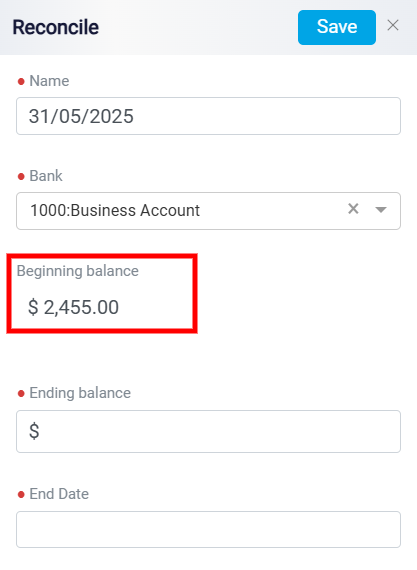Click the dollar sign in Ending balance
Viewport: 417px width, 570px height.
[x=34, y=431]
